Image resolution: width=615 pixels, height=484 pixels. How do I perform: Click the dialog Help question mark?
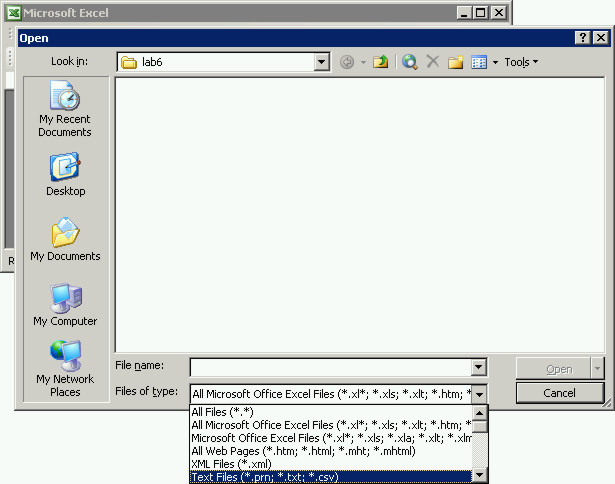tap(582, 38)
